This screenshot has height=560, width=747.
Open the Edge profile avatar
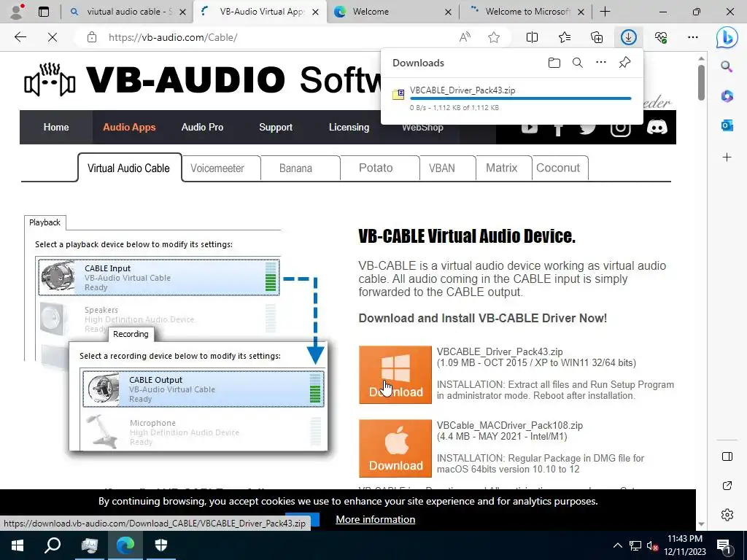click(18, 11)
